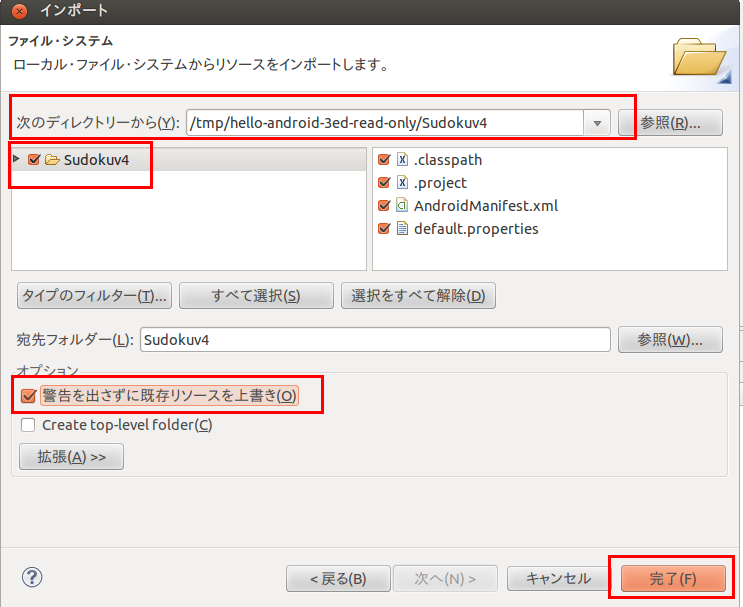This screenshot has height=607, width=743.
Task: Click 参照(R)... to browse source directory
Action: [671, 123]
